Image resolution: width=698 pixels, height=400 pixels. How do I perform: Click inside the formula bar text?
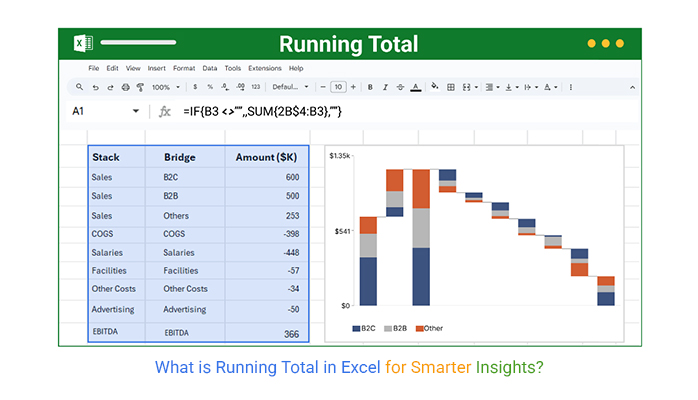pos(262,111)
